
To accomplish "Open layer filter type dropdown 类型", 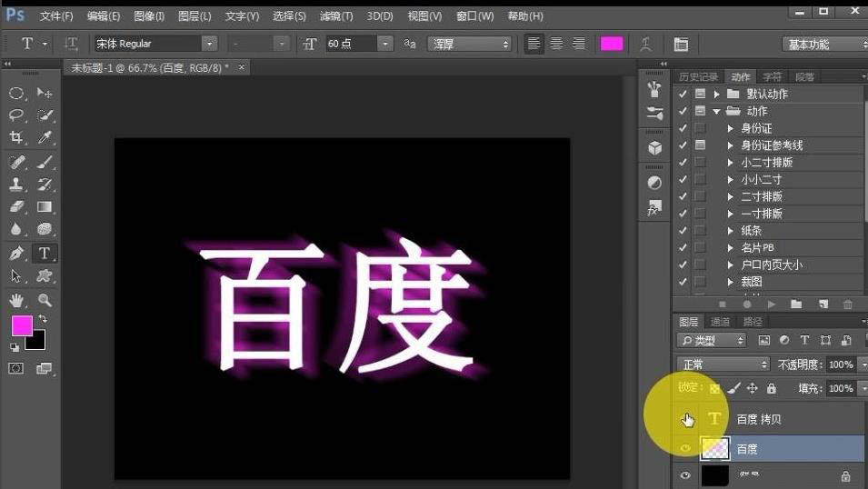I will coord(712,341).
